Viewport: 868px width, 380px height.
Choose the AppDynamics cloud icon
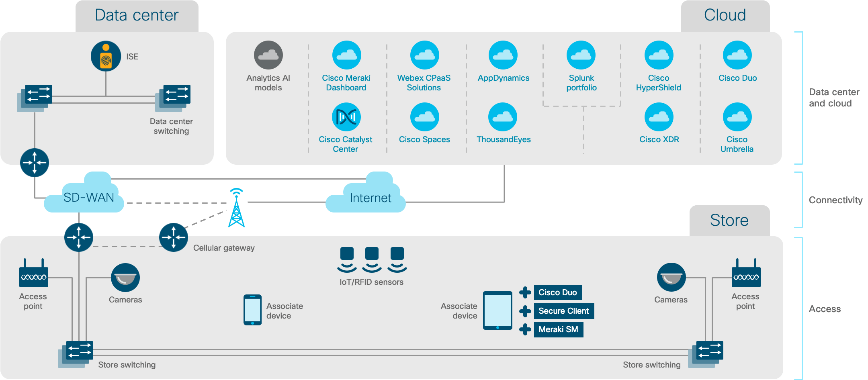[x=503, y=55]
